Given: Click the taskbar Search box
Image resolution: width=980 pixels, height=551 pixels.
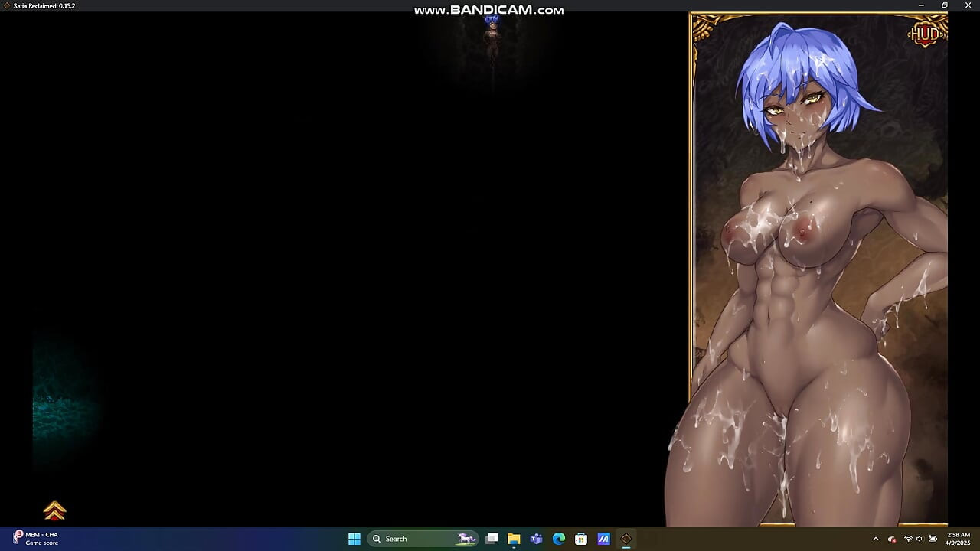Looking at the screenshot, I should click(423, 539).
